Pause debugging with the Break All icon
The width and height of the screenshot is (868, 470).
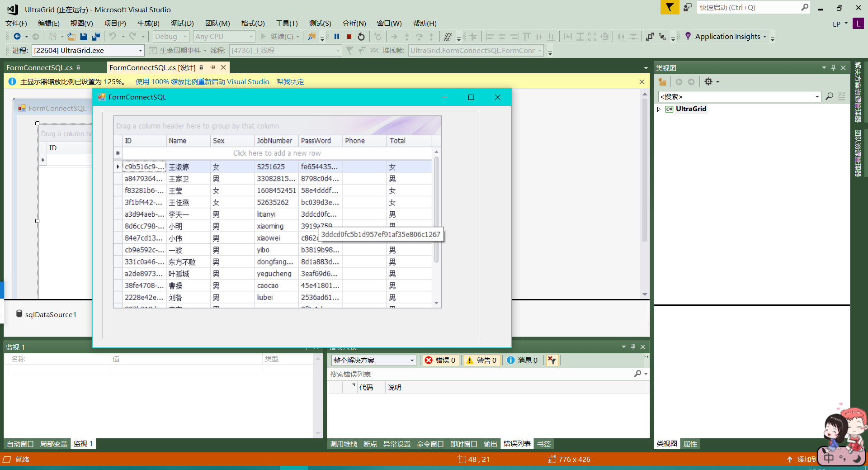coord(337,37)
